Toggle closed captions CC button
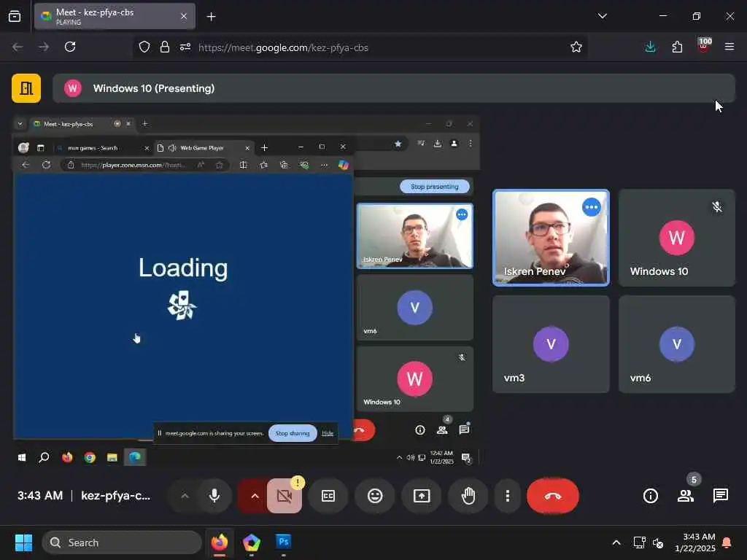 (328, 496)
